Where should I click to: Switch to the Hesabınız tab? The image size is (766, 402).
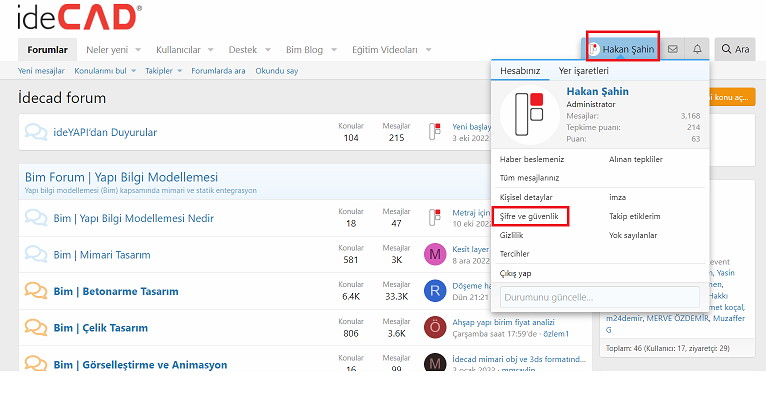click(520, 71)
